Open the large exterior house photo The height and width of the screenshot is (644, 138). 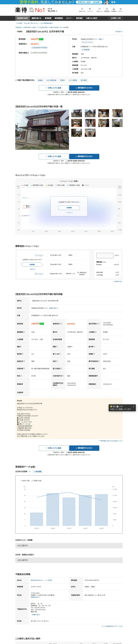(42, 130)
